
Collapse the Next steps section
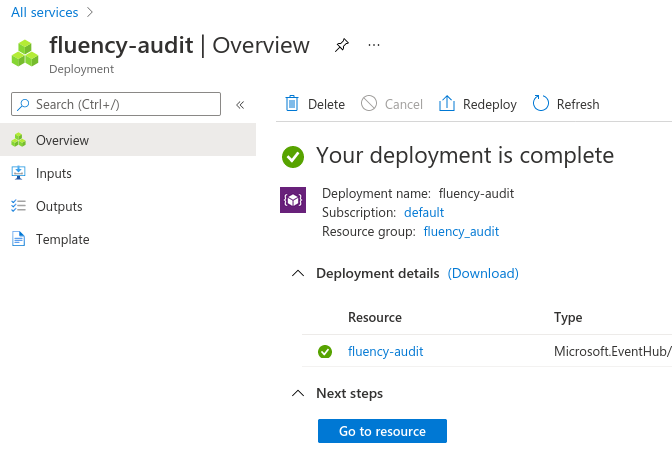click(298, 393)
